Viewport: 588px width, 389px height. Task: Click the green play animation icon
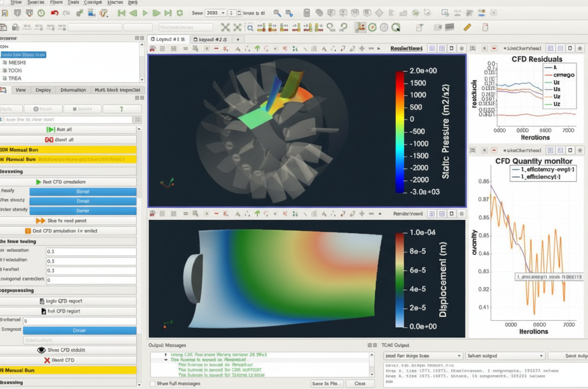(144, 13)
